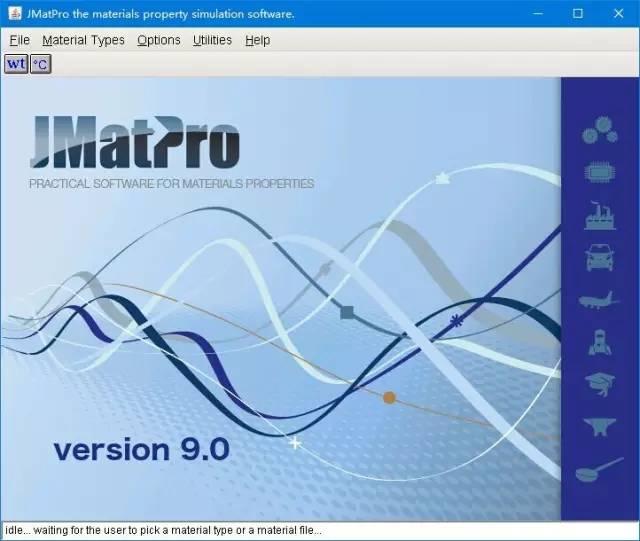Open the File menu
Image resolution: width=640 pixels, height=541 pixels.
(20, 40)
